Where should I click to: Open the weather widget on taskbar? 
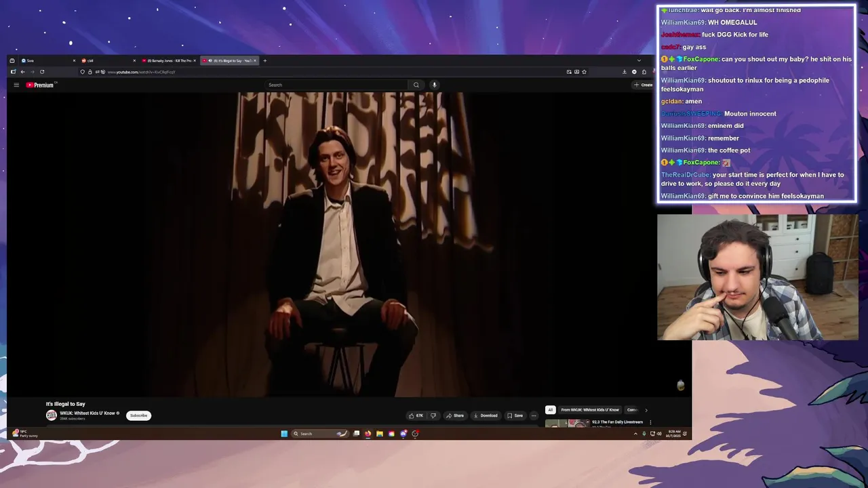[x=24, y=433]
